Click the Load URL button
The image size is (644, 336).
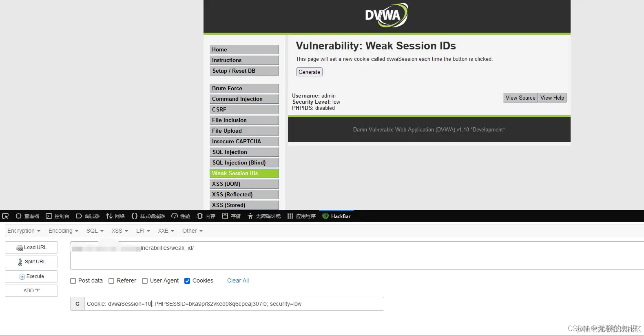(x=31, y=247)
